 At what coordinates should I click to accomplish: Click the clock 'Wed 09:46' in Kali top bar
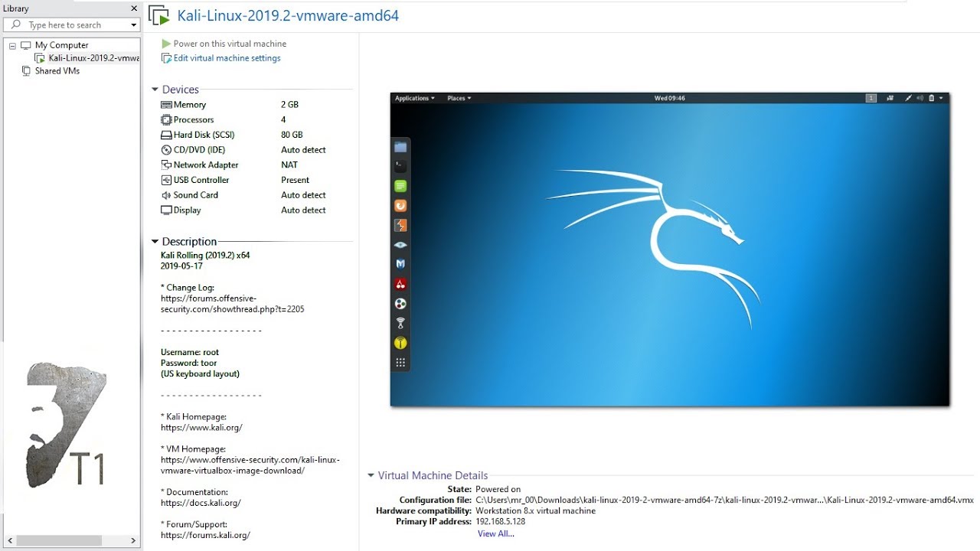(670, 98)
